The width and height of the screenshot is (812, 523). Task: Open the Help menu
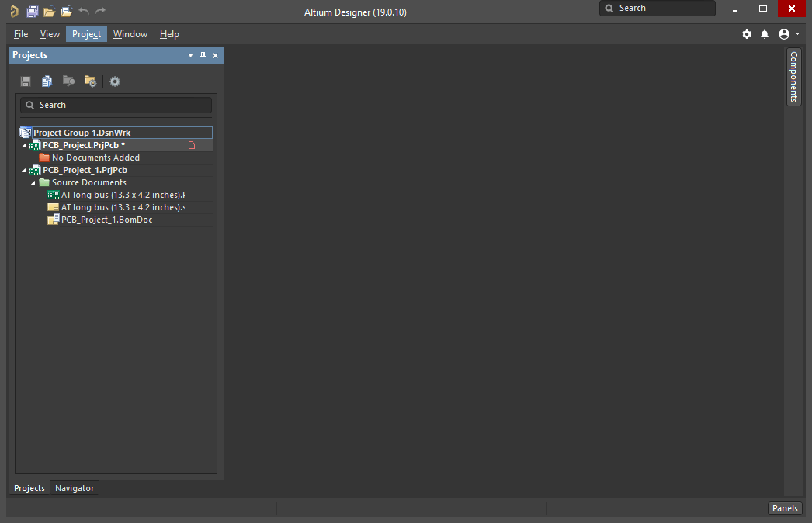[169, 34]
